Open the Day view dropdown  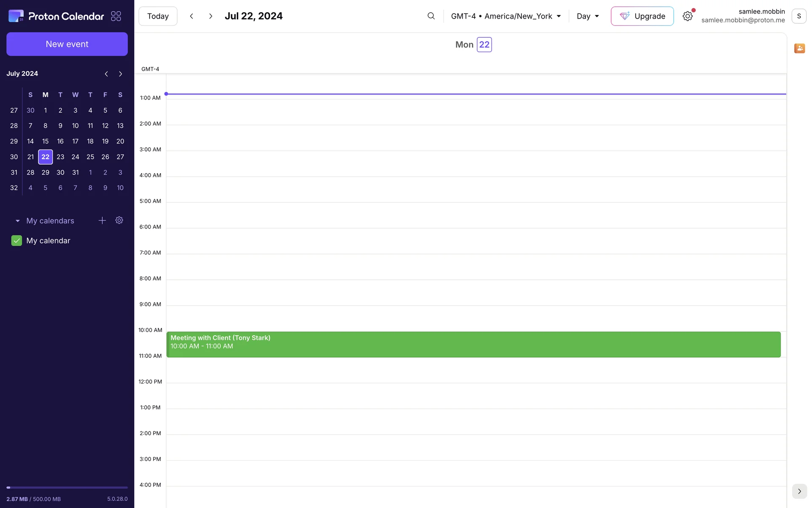pyautogui.click(x=587, y=16)
